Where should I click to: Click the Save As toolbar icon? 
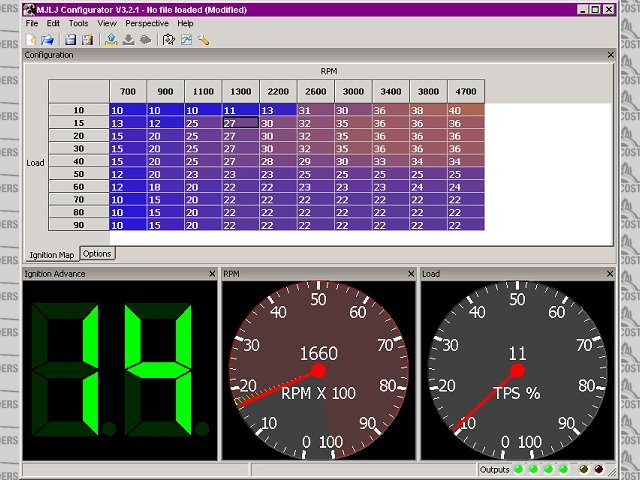tap(87, 39)
